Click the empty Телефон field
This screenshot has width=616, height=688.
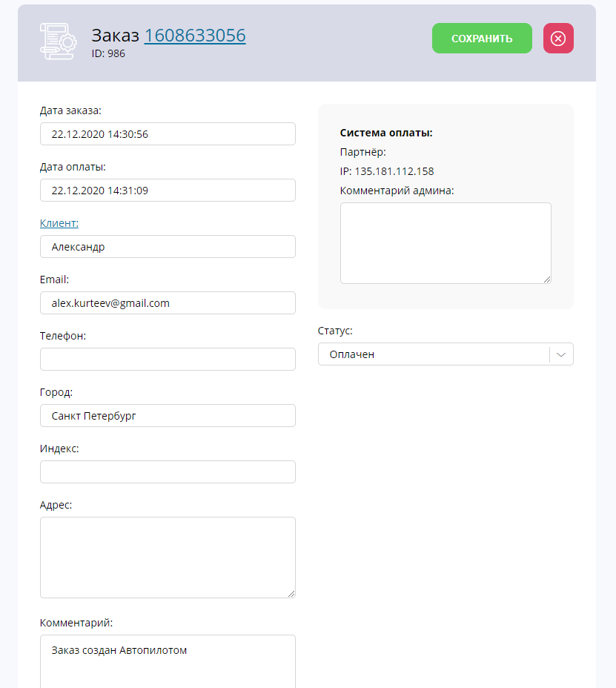(168, 360)
